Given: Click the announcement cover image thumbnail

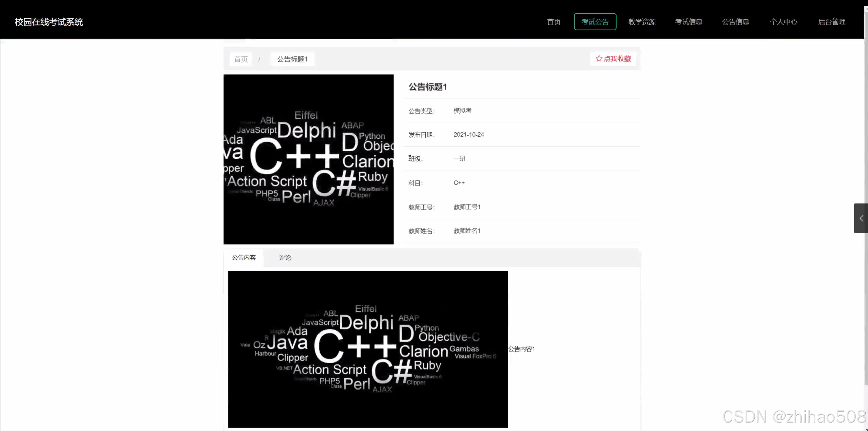Looking at the screenshot, I should point(308,159).
